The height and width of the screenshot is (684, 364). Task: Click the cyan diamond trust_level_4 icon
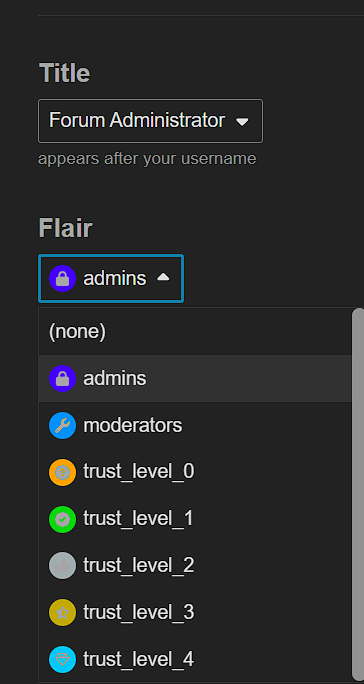[62, 659]
